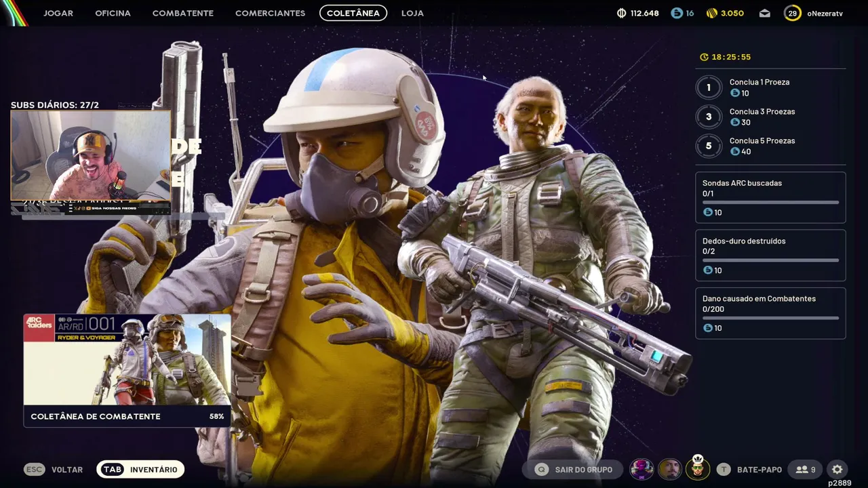Viewport: 868px width, 488px height.
Task: Open the Ryder & Voyager deck thumbnail
Action: tap(127, 360)
